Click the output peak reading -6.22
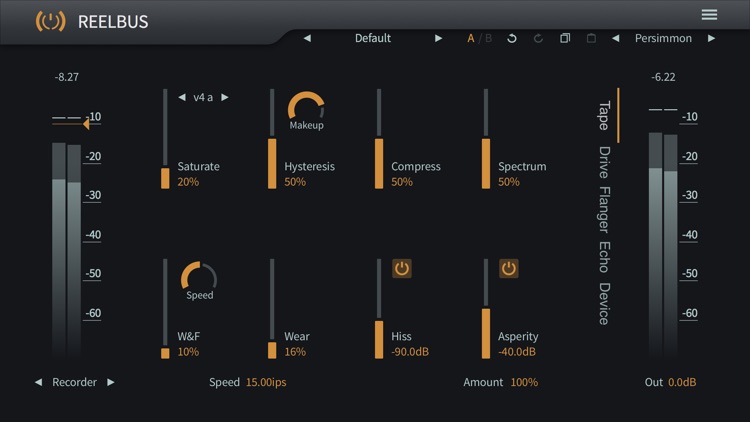The height and width of the screenshot is (422, 750). tap(663, 77)
